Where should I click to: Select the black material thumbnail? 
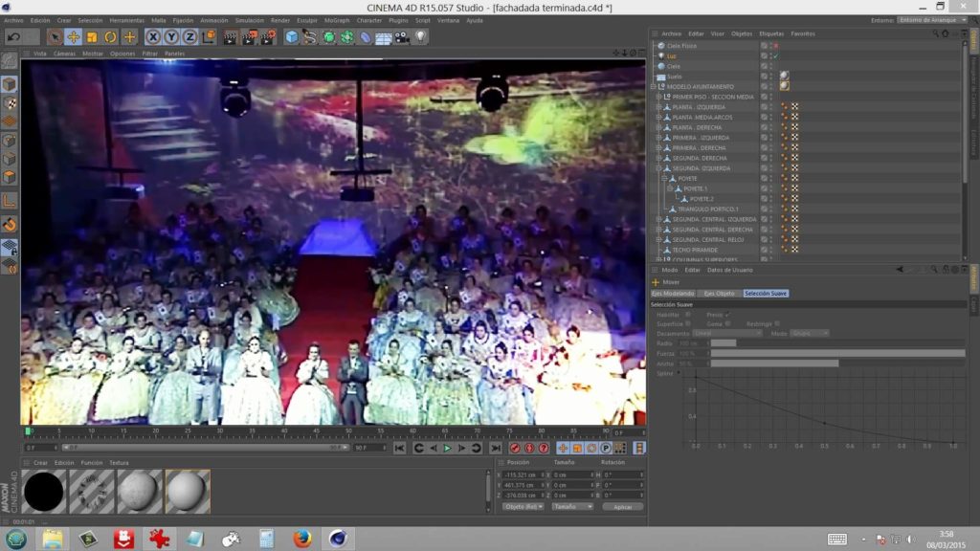pos(43,491)
